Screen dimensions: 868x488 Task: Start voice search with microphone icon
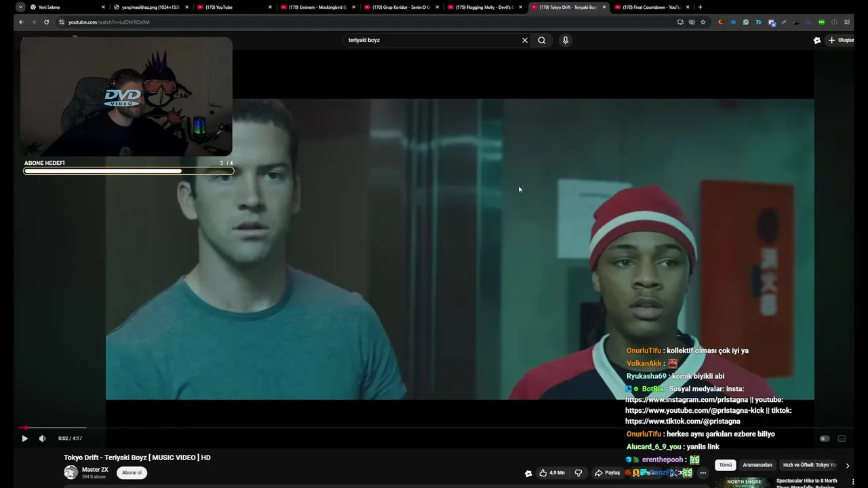tap(566, 40)
